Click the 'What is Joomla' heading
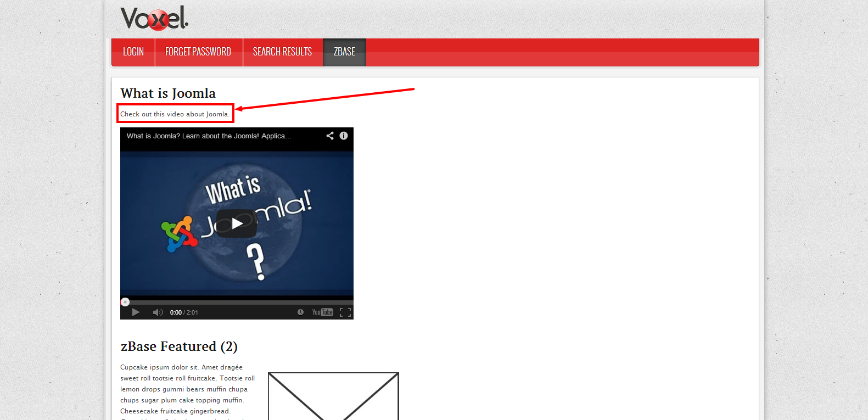This screenshot has width=868, height=420. pyautogui.click(x=168, y=93)
